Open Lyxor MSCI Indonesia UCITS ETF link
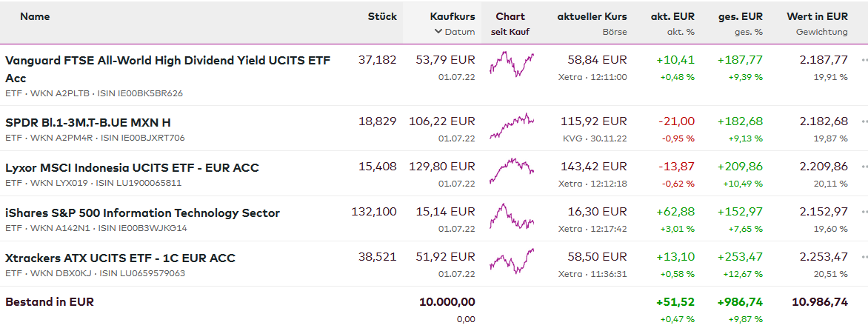The image size is (868, 331). [x=132, y=167]
